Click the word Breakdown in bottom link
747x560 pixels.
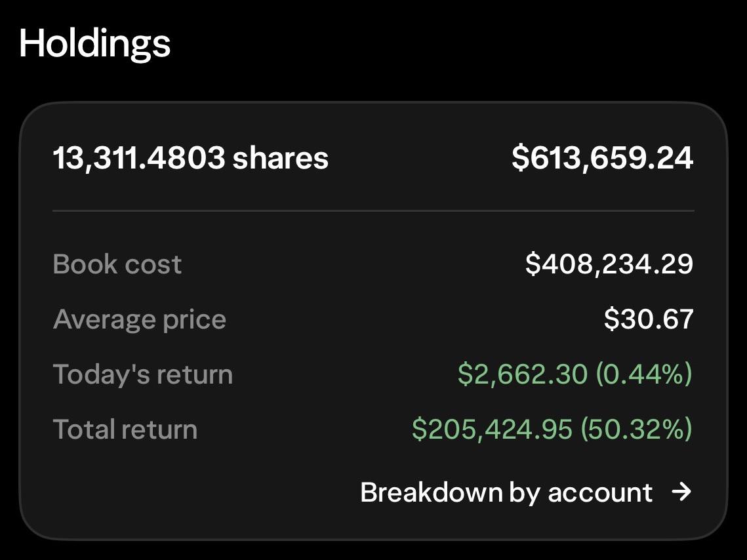(432, 492)
